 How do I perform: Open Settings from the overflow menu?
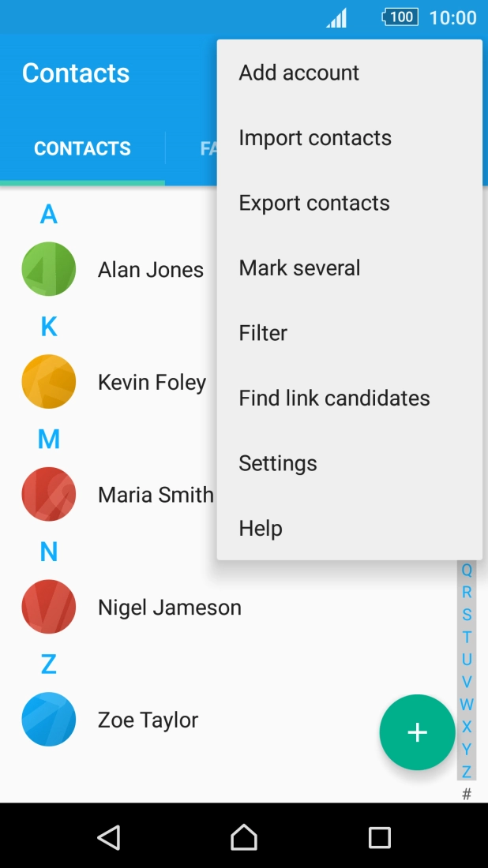coord(277,463)
